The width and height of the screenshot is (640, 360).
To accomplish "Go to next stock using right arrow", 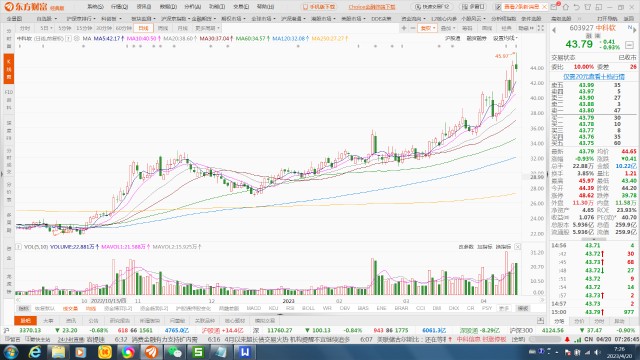I will 634,30.
